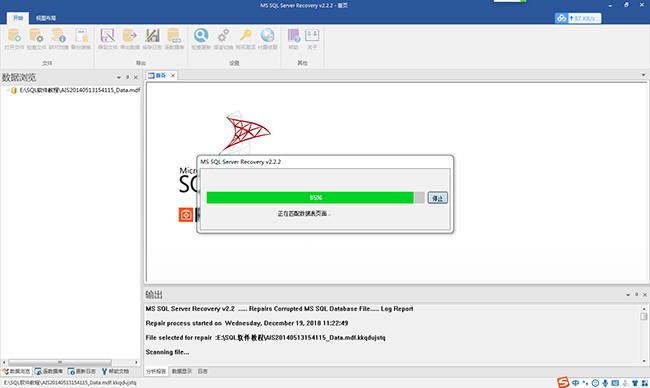
Task: Close the home page (首页) document tab
Action: 172,75
